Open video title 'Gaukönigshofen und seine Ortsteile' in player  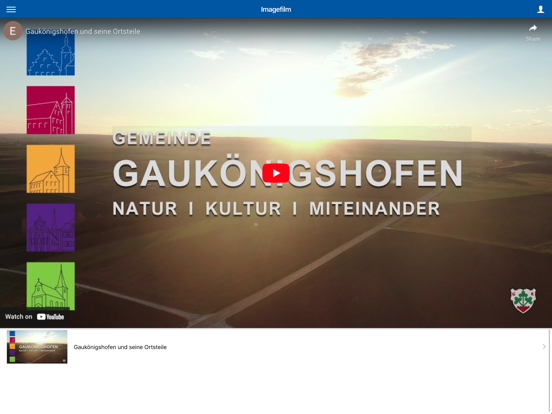point(83,31)
